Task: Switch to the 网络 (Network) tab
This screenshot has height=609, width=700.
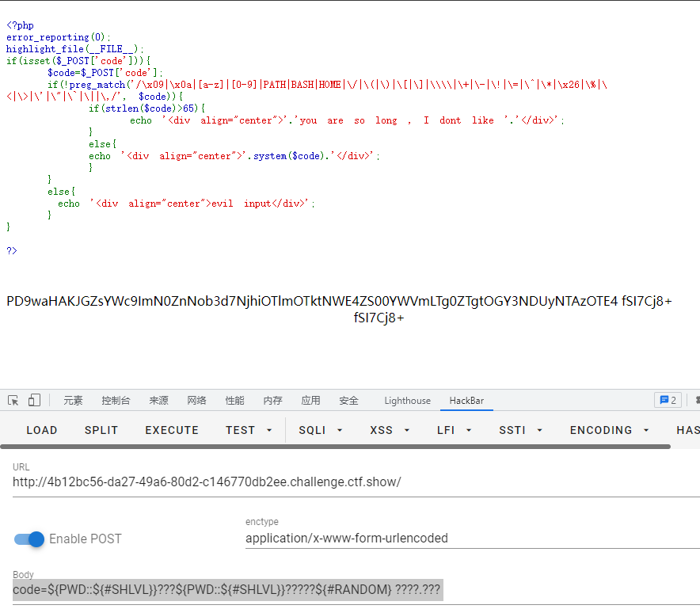Action: (196, 401)
